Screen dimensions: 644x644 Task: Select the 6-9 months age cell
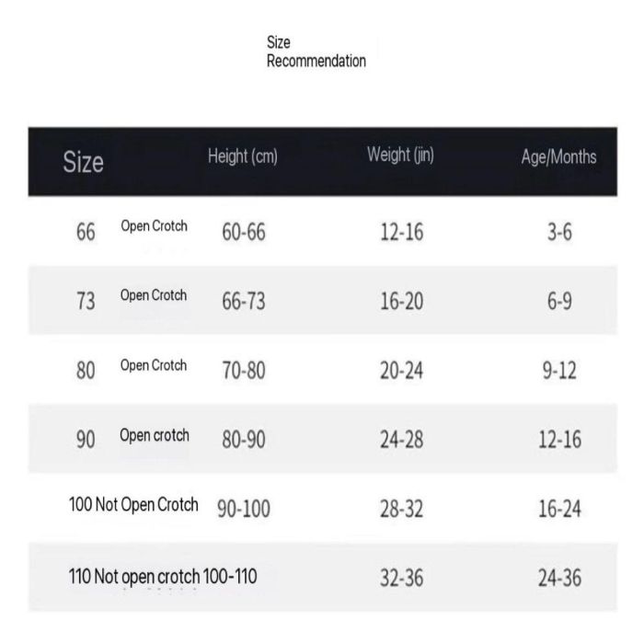click(559, 301)
